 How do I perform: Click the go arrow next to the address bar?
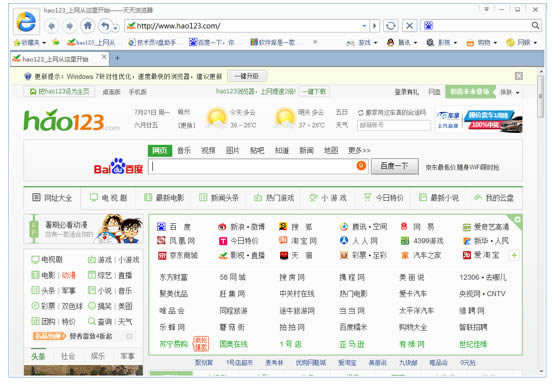374,26
